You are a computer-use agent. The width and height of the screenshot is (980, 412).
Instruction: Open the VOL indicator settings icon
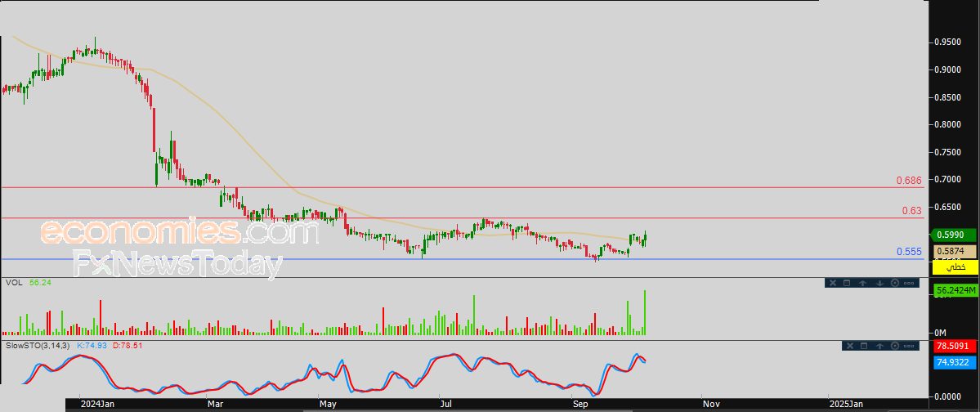[x=895, y=284]
